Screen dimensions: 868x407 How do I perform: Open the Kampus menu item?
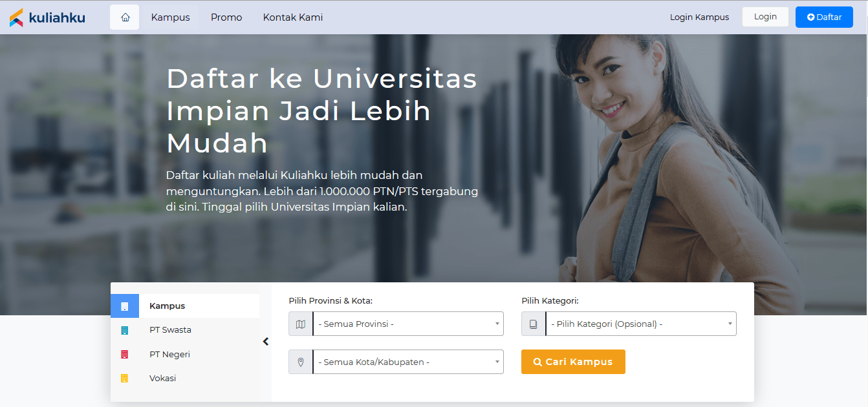pyautogui.click(x=171, y=17)
